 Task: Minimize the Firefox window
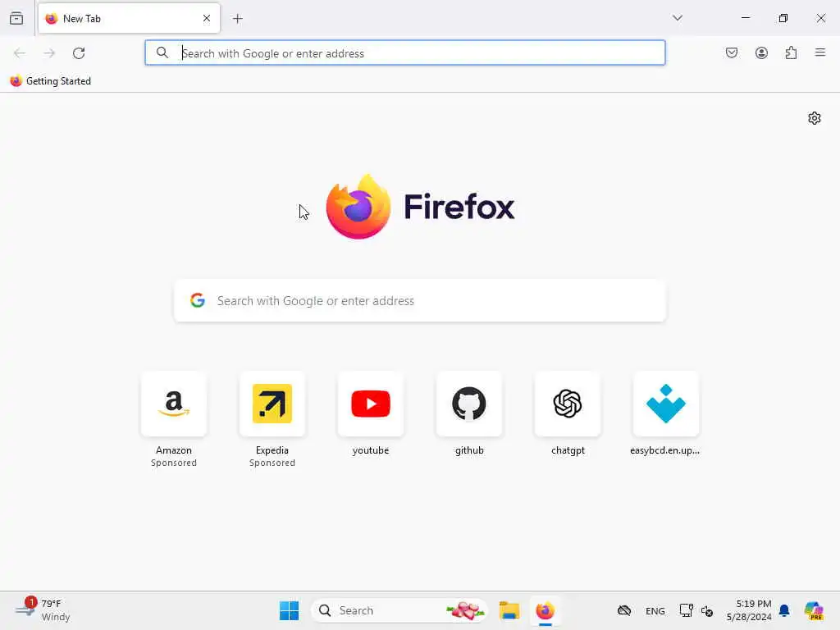click(x=746, y=18)
